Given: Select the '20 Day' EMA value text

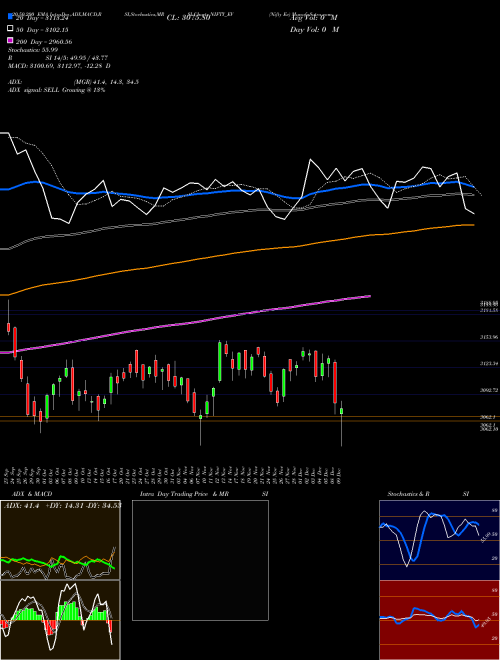Looking at the screenshot, I should tap(42, 18).
